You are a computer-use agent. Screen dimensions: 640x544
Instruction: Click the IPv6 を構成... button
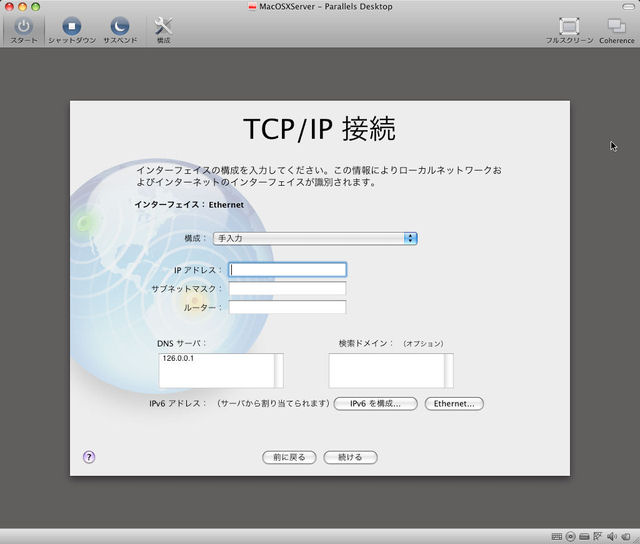[x=376, y=404]
